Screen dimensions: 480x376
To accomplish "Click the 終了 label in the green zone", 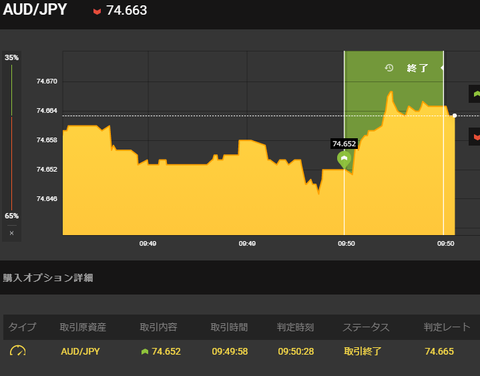I will [417, 68].
